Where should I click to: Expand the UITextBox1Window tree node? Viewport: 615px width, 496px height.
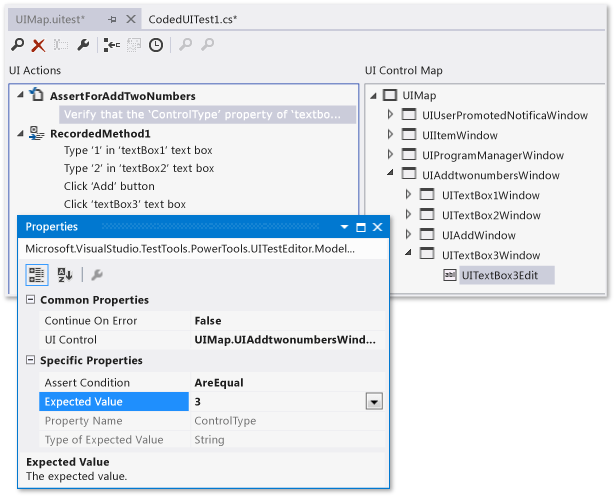[408, 194]
